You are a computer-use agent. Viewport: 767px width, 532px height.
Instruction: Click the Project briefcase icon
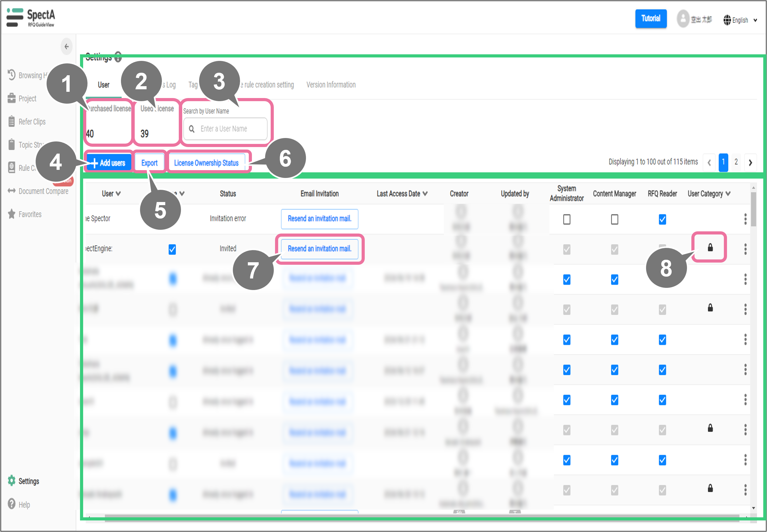click(12, 98)
